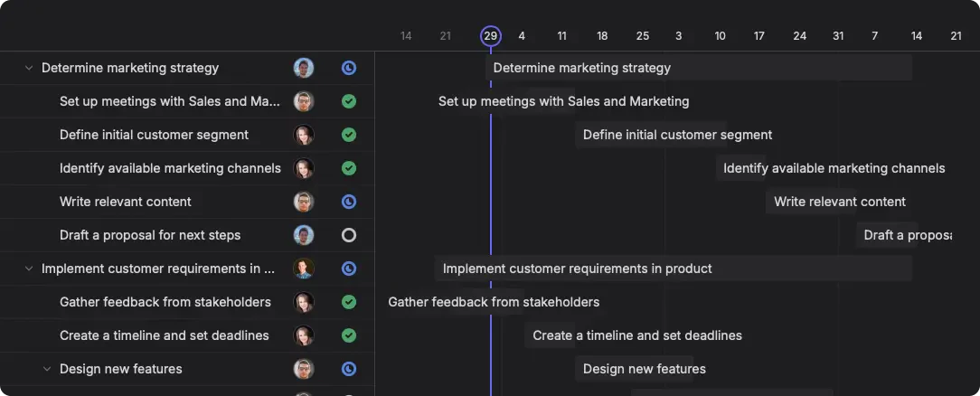Click the Draft a proposal Gantt bar
The image size is (980, 396).
click(x=887, y=235)
